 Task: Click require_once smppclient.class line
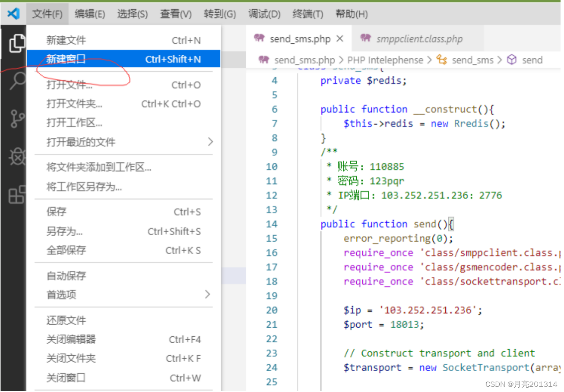coord(452,253)
